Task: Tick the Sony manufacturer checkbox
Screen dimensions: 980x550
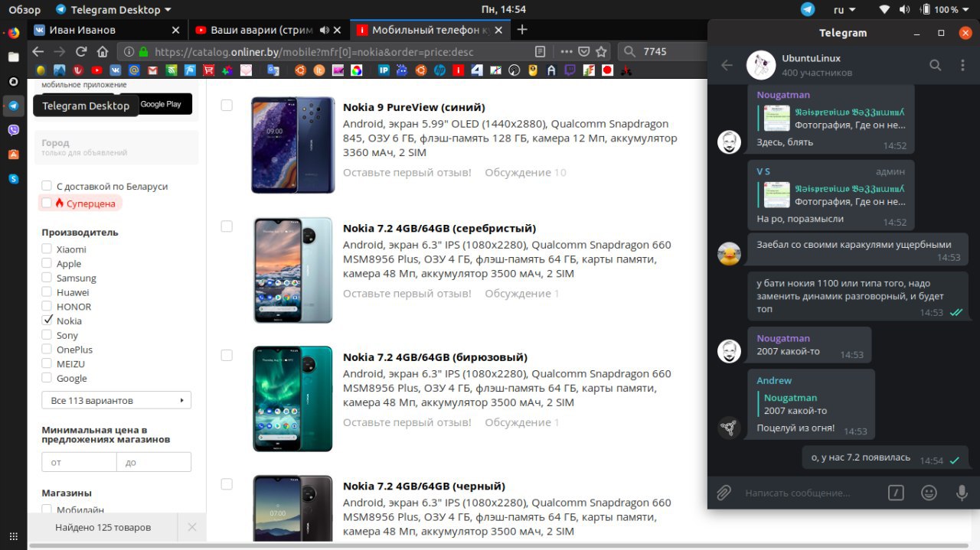Action: tap(47, 335)
